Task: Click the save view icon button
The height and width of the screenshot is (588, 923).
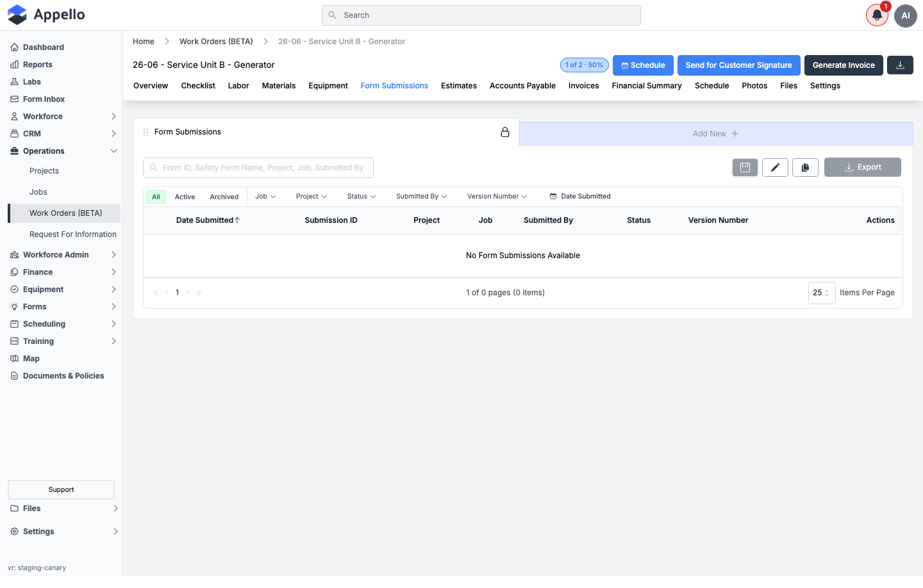Action: [745, 167]
